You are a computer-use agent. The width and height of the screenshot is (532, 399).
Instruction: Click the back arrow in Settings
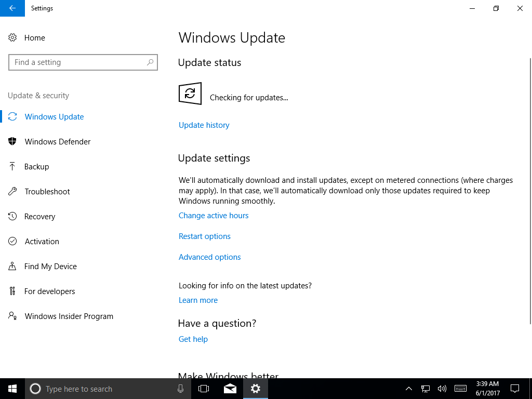[12, 8]
